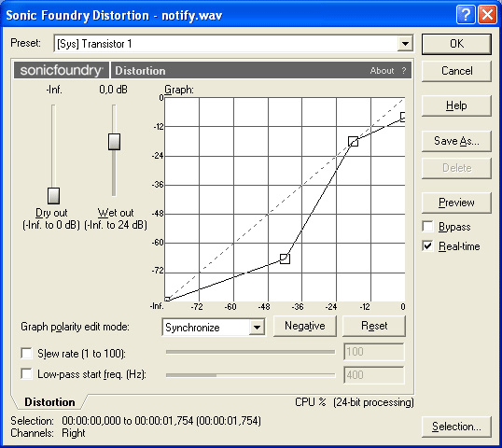This screenshot has width=502, height=448.
Task: Open the About link in header
Action: [382, 70]
